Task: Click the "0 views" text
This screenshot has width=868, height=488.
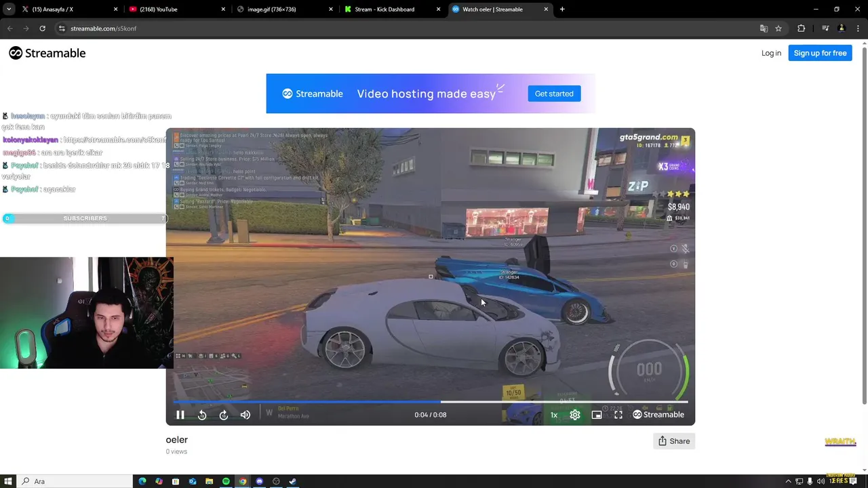Action: 176,451
